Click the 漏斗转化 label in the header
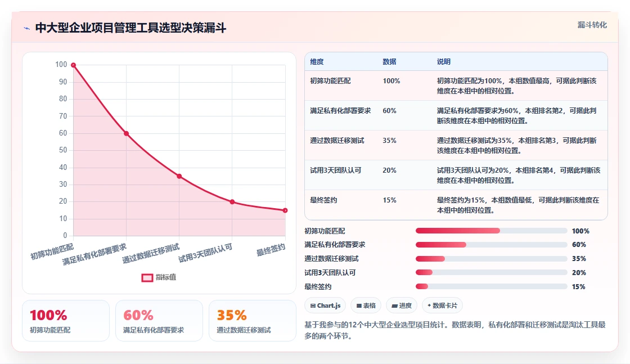 coord(592,25)
